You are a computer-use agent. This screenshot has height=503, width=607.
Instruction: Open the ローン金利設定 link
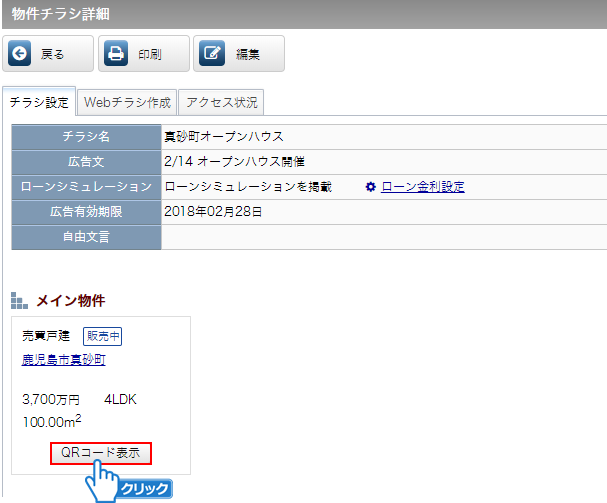click(x=422, y=187)
